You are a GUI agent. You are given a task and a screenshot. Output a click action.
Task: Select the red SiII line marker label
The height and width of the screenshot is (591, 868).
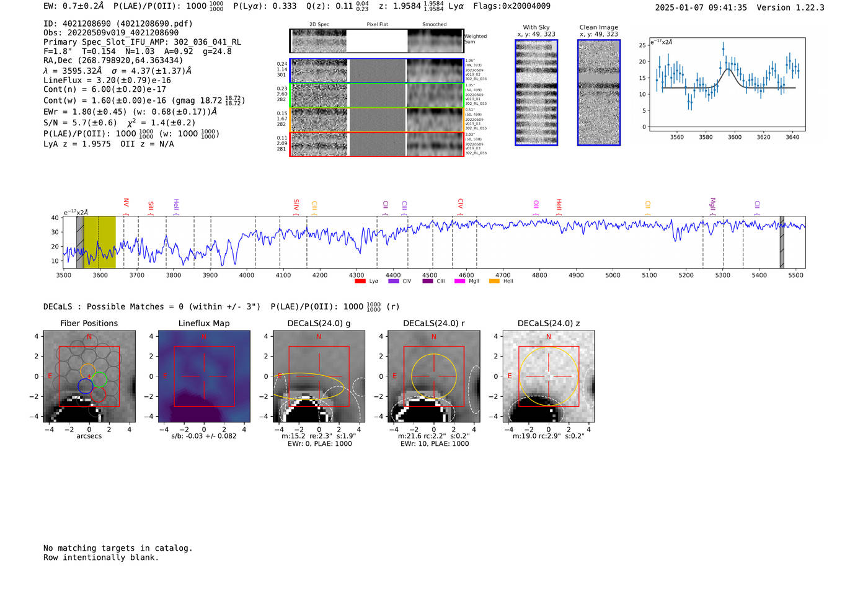[x=151, y=206]
